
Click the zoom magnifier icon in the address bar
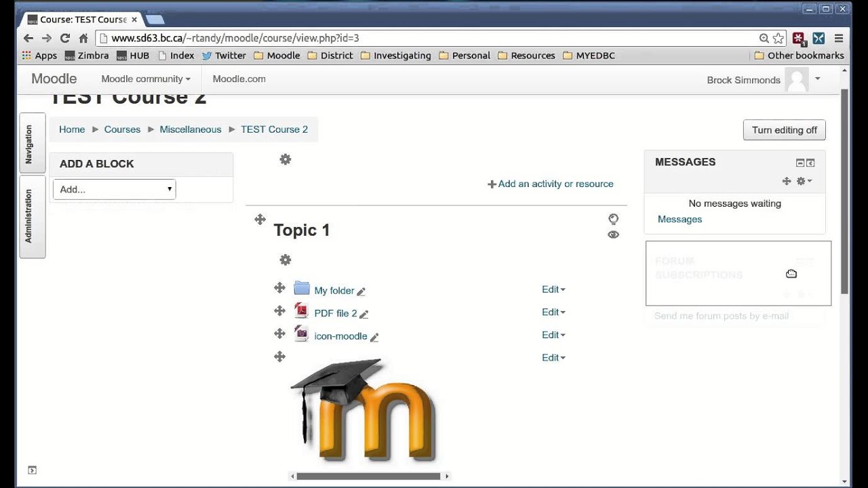pyautogui.click(x=764, y=39)
